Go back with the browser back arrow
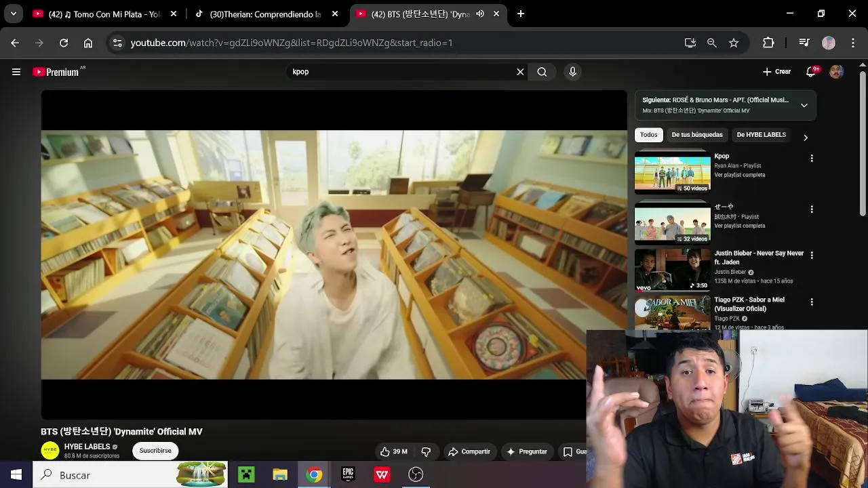Screen dimensions: 868x488 [15, 43]
